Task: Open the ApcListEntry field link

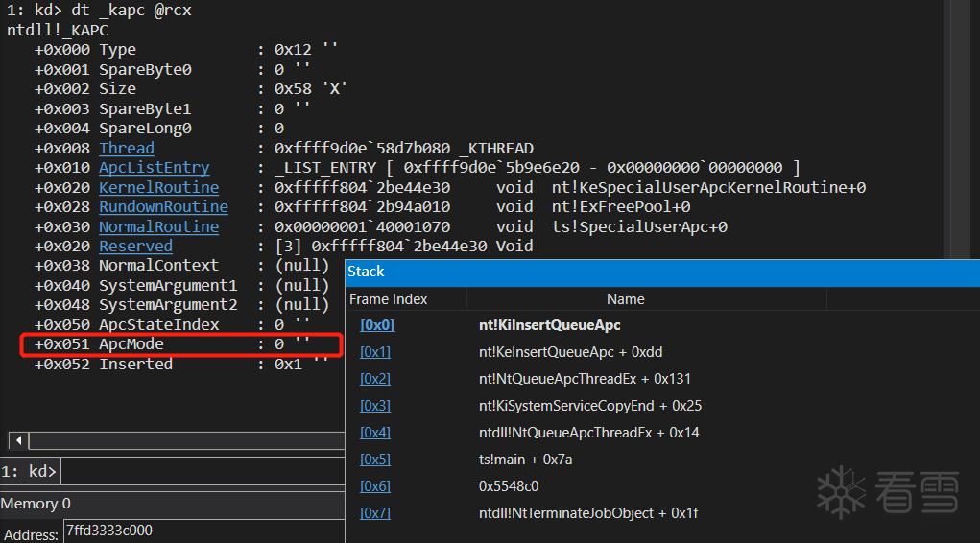Action: (154, 168)
